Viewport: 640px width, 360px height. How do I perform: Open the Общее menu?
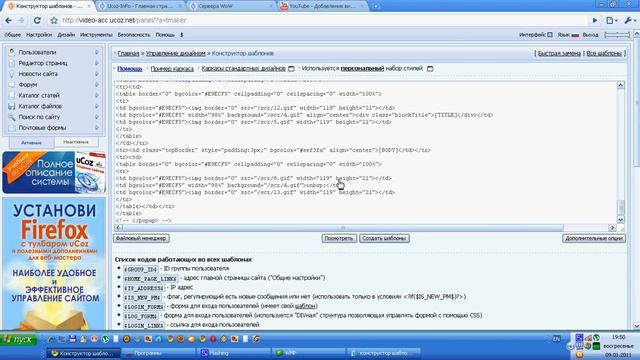tap(12, 35)
